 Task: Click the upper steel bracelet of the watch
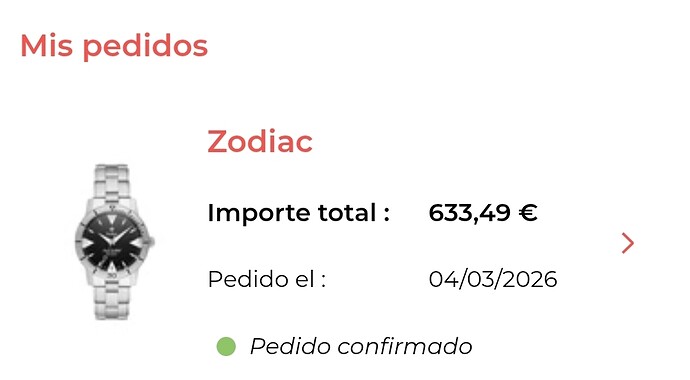[112, 183]
